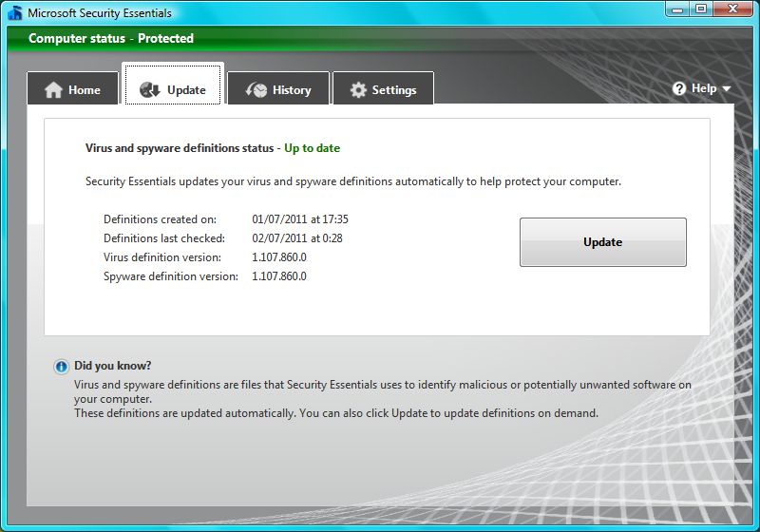Click 'Virus definition version:' label
The width and height of the screenshot is (760, 532).
pyautogui.click(x=162, y=257)
